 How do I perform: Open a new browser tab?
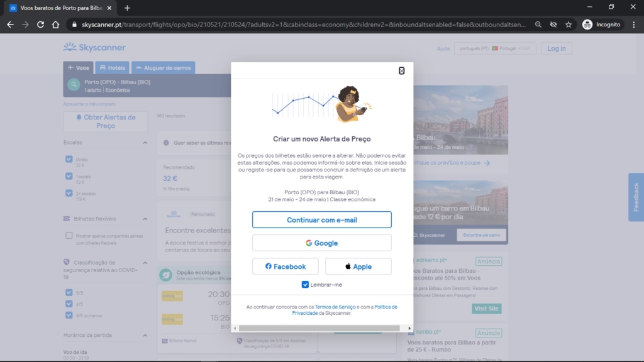tap(127, 8)
